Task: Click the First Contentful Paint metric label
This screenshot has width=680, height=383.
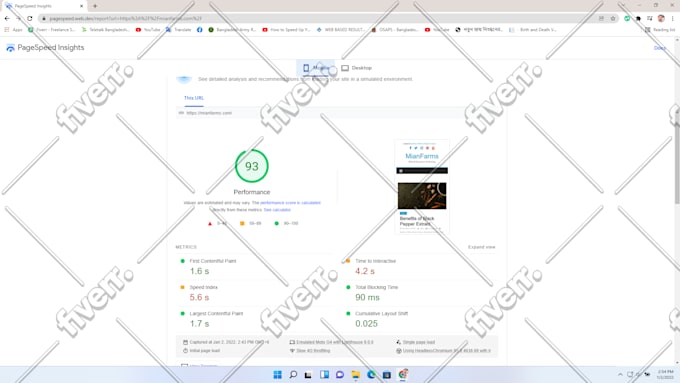Action: coord(213,261)
